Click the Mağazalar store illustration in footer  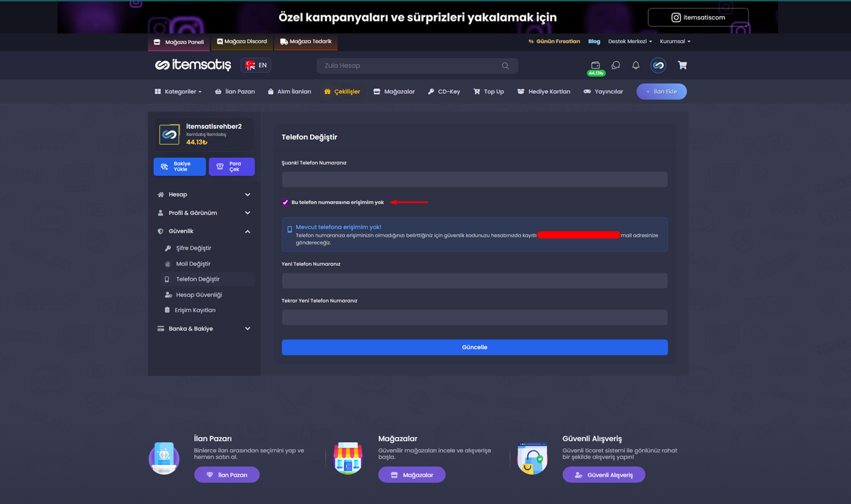coord(348,458)
